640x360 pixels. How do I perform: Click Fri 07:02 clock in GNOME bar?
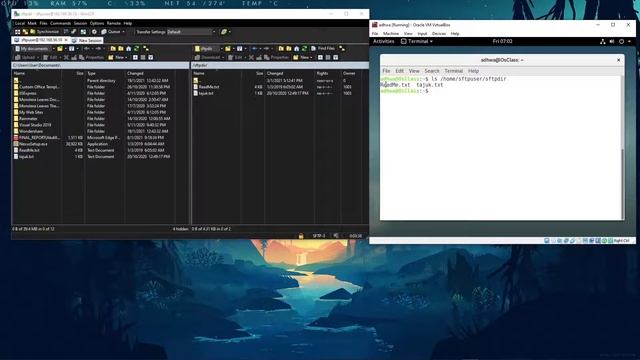pos(502,41)
